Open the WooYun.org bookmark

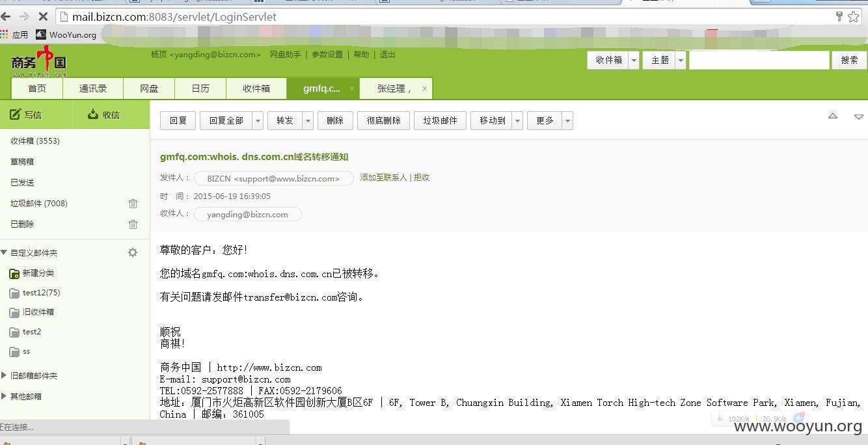click(x=66, y=34)
